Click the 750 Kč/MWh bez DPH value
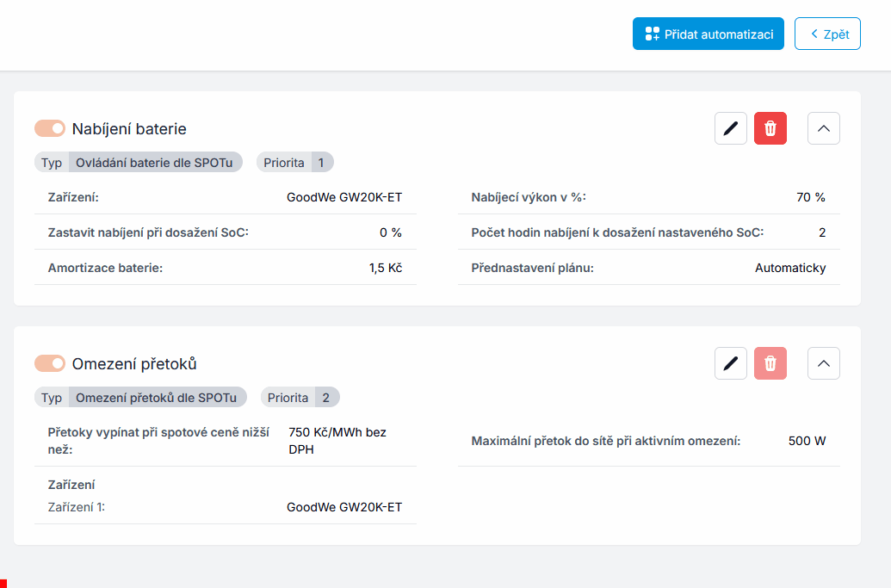891x588 pixels. click(337, 440)
